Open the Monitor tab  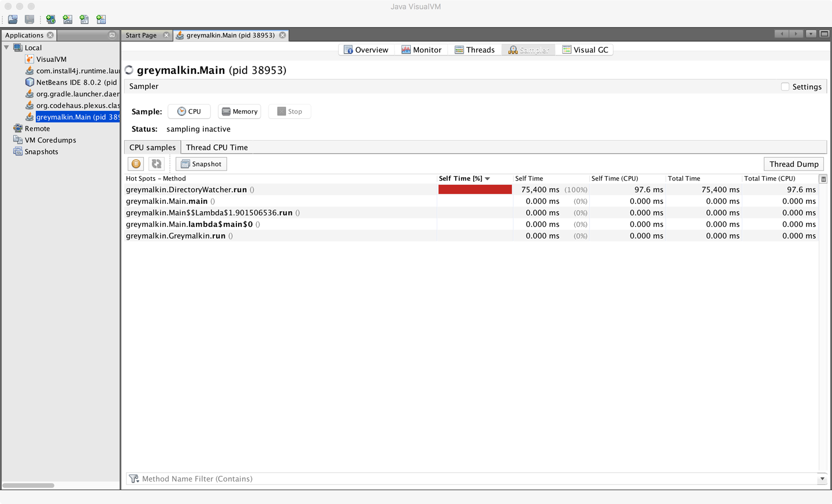pyautogui.click(x=422, y=50)
